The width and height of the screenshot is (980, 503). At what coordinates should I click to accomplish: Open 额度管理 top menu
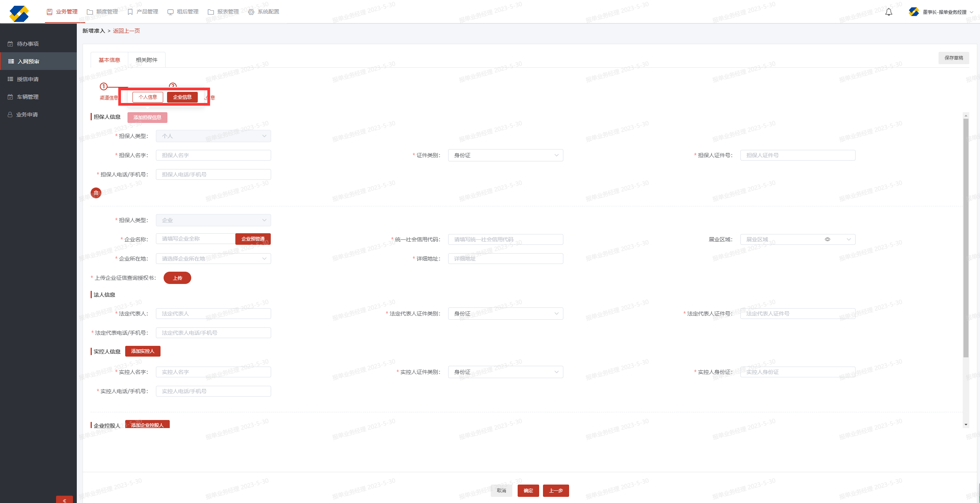pos(103,12)
